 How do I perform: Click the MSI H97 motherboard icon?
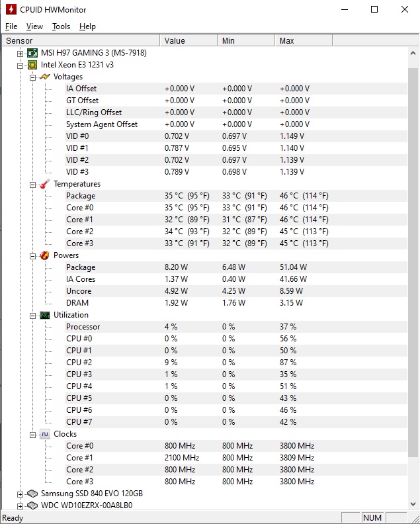[x=32, y=53]
